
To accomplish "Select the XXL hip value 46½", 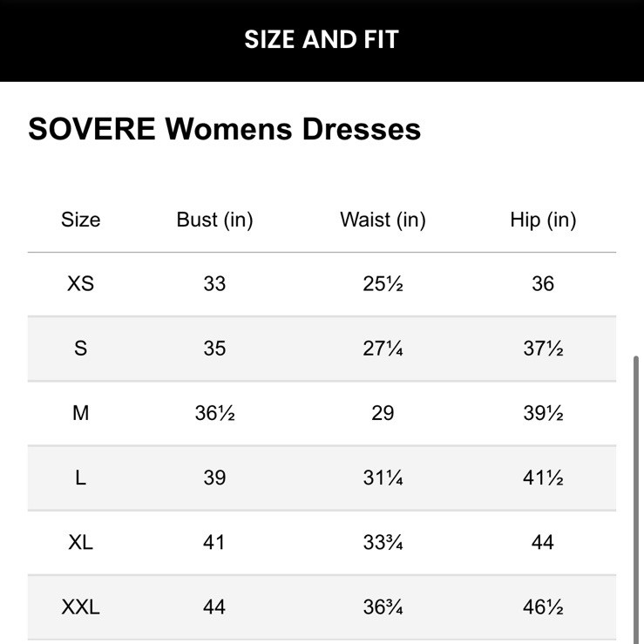I will tap(543, 607).
